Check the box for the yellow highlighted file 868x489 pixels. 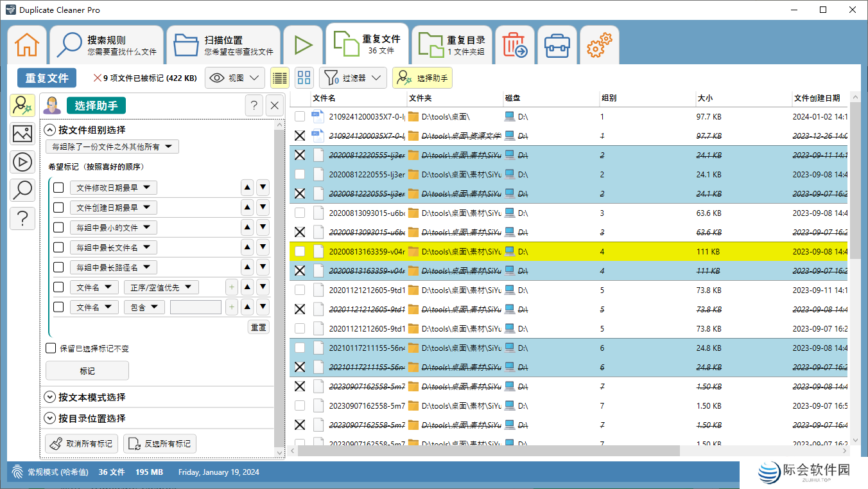pyautogui.click(x=300, y=252)
